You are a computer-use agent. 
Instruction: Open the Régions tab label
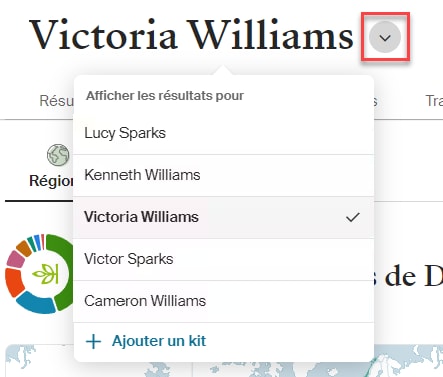click(x=51, y=181)
